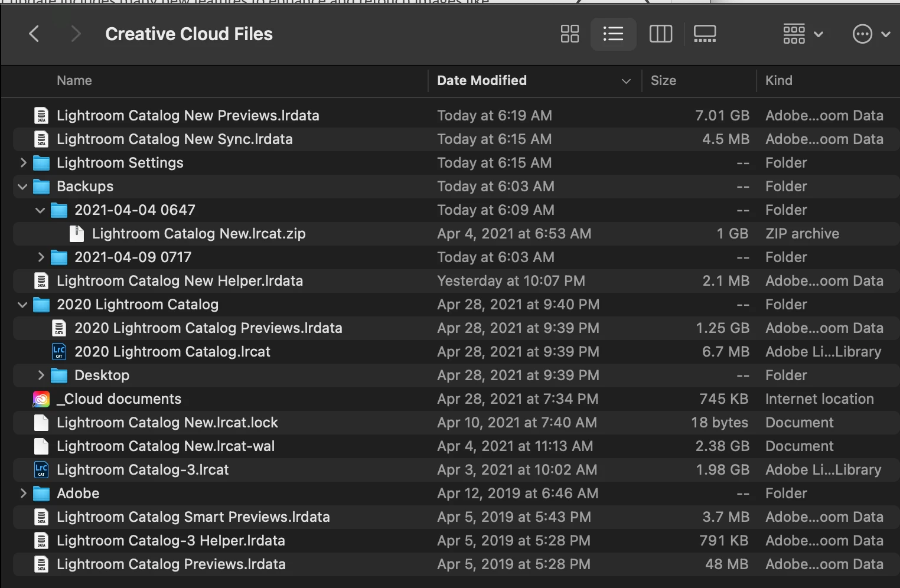
Task: Click the 48 MB size value
Action: (726, 564)
